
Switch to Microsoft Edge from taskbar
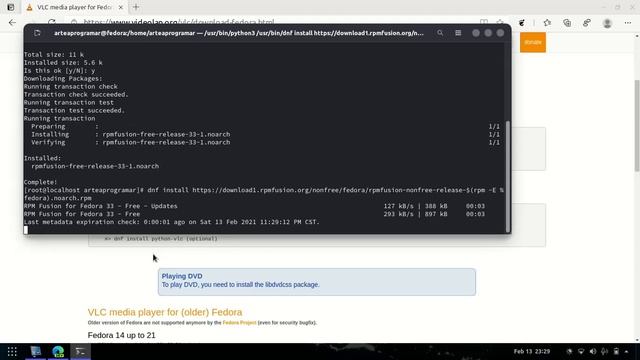coord(58,351)
